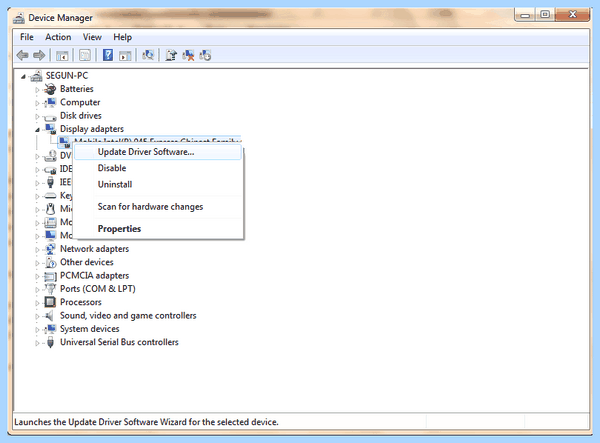Expand the Network adapters node arrow
600x443 pixels.
click(x=37, y=250)
